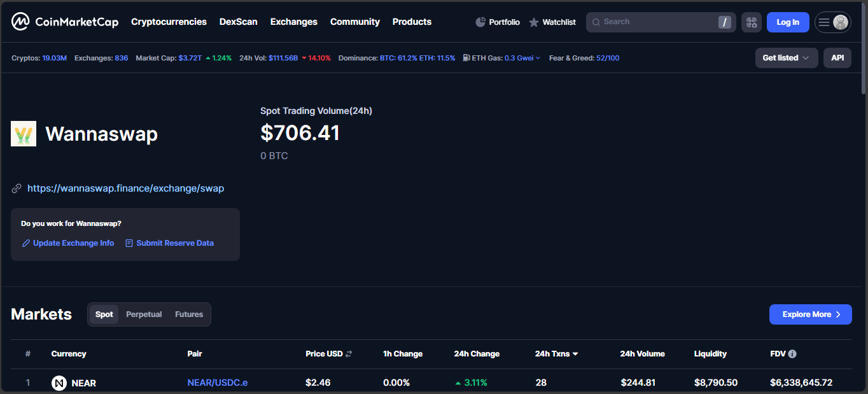Click the NEAR coin icon in table
The image size is (868, 394).
pos(59,383)
